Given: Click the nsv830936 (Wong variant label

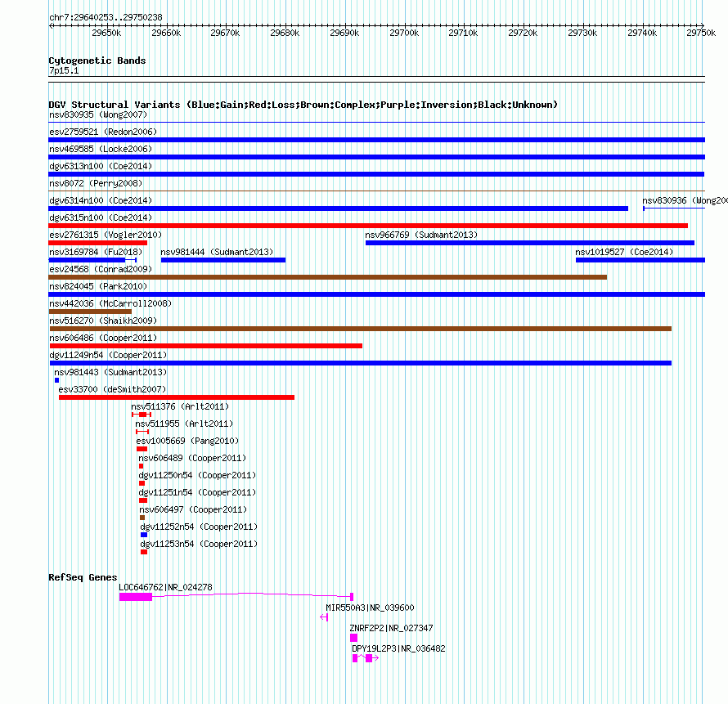Looking at the screenshot, I should 685,200.
